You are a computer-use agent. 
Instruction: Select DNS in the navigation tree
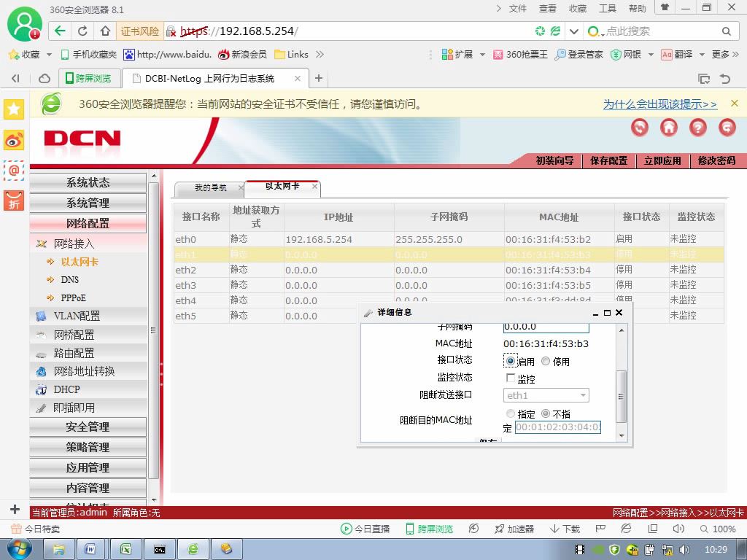coord(69,279)
